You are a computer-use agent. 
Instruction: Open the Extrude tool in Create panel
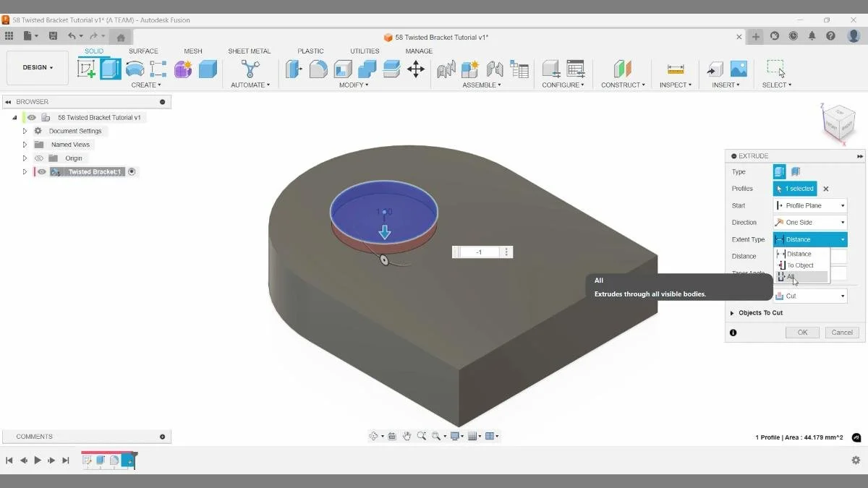109,68
